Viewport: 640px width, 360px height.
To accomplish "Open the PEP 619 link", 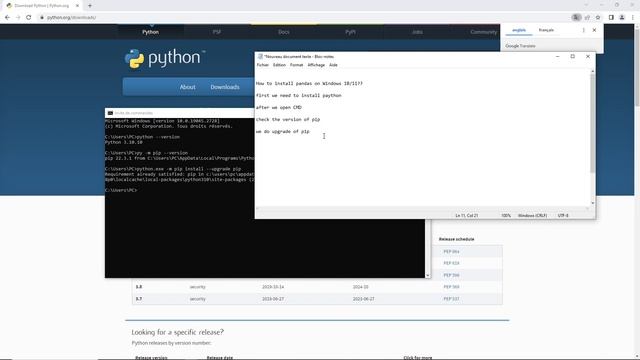I will coord(451,263).
